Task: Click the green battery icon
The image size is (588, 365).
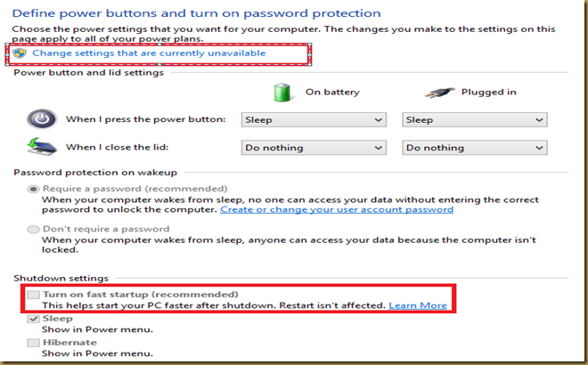Action: [282, 93]
